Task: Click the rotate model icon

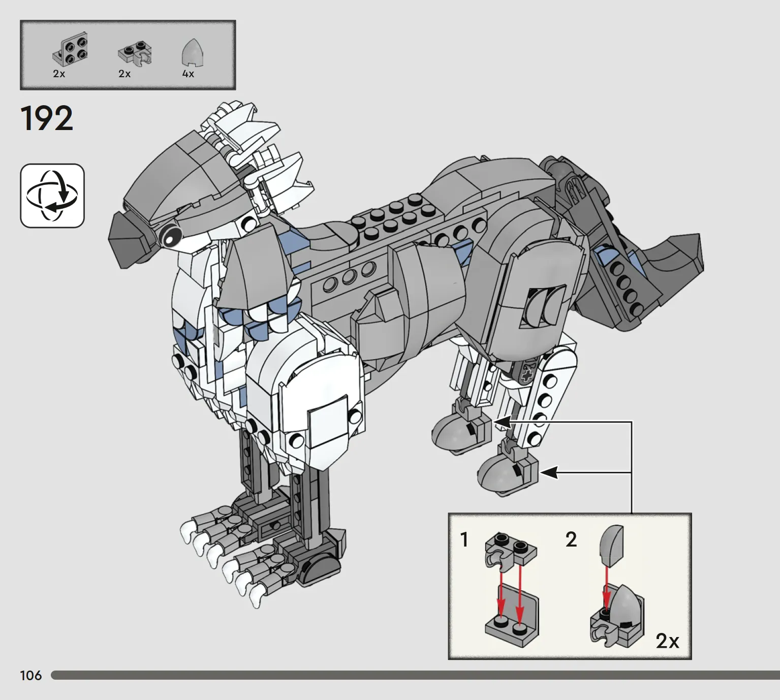Action: point(52,196)
